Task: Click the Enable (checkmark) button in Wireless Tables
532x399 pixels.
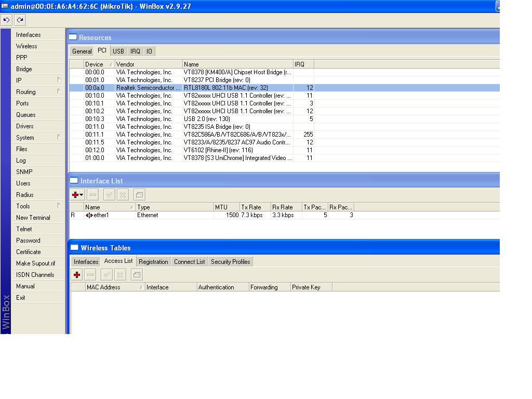Action: click(107, 275)
